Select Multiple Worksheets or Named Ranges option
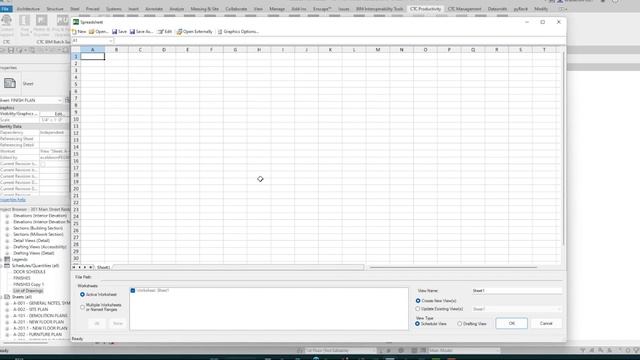This screenshot has height=360, width=640. tap(82, 307)
